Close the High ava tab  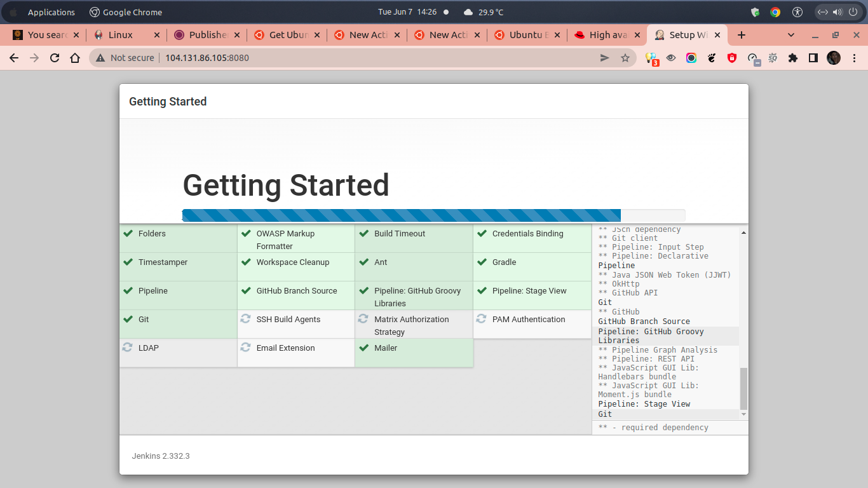click(637, 35)
